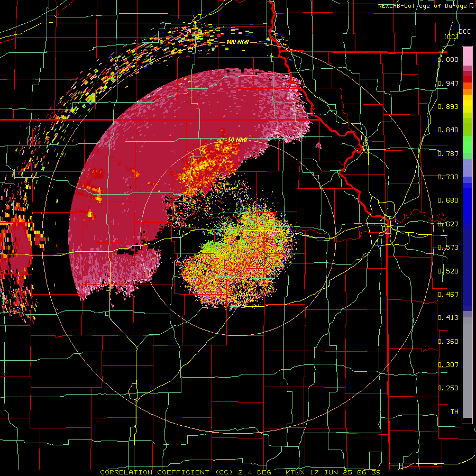The width and height of the screenshot is (476, 476).
Task: Click the 50 NMI range ring label
Action: click(x=237, y=140)
